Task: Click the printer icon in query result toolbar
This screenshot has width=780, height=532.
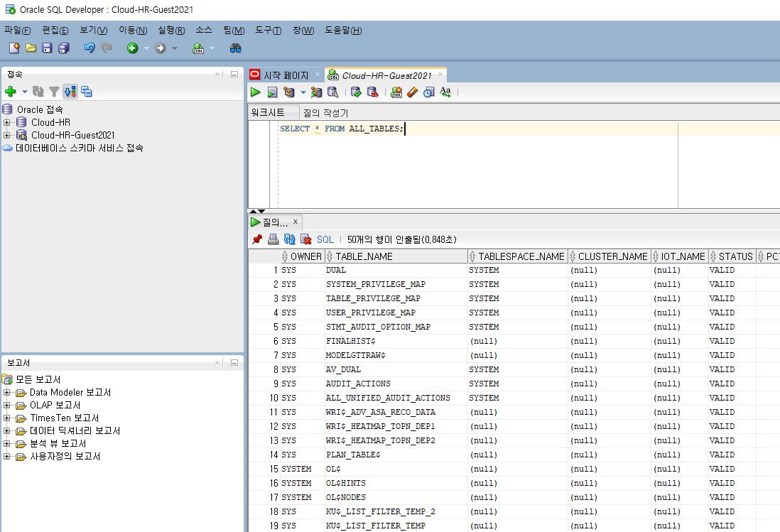Action: (273, 239)
